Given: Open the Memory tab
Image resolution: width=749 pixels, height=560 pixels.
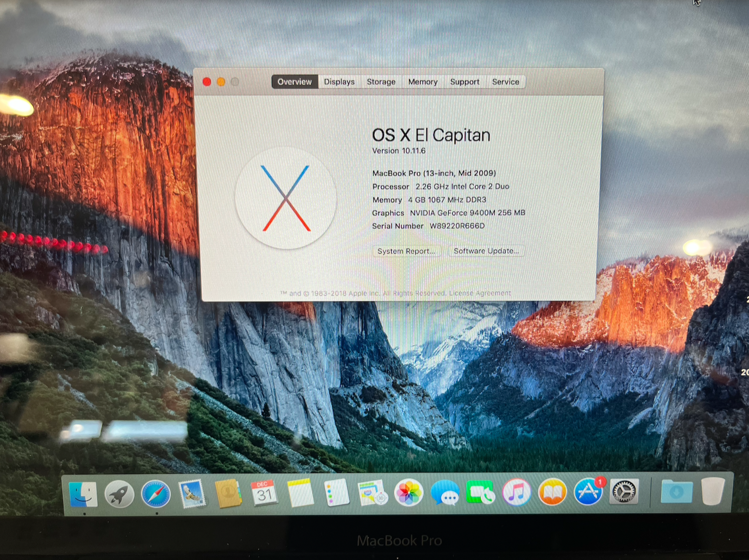Looking at the screenshot, I should coord(423,81).
